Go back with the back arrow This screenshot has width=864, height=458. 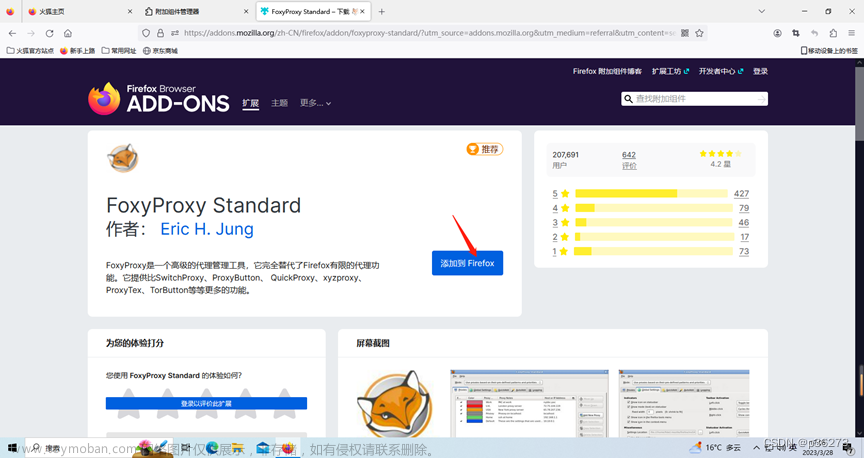point(13,33)
